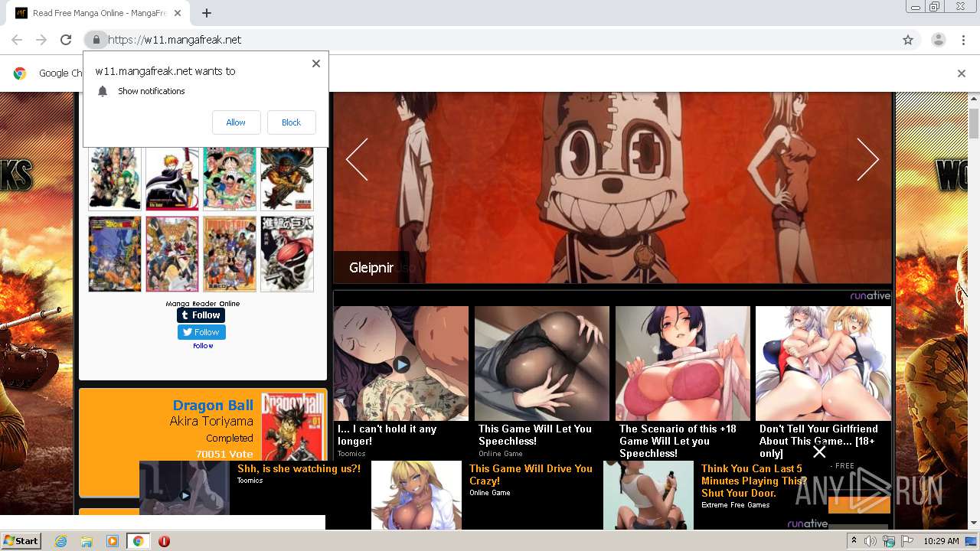Open the 'Think You Can Last 5 Minutes' ad

[754, 481]
